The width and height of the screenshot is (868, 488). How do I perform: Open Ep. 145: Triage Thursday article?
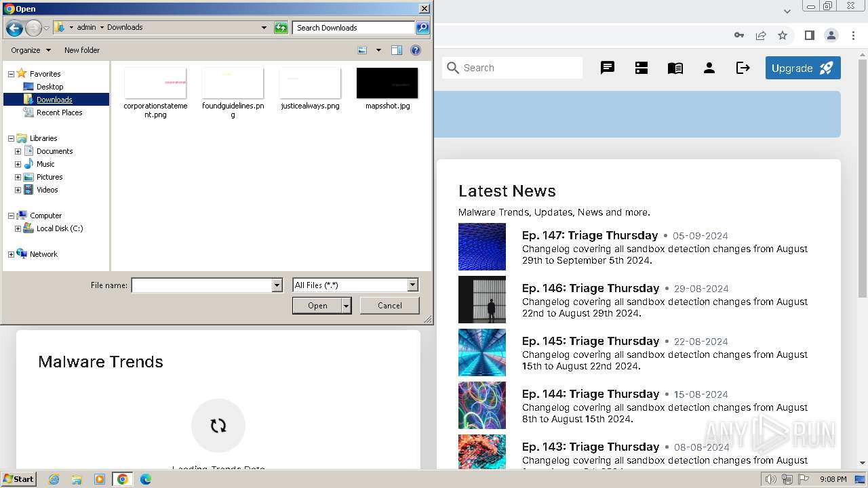pos(591,341)
